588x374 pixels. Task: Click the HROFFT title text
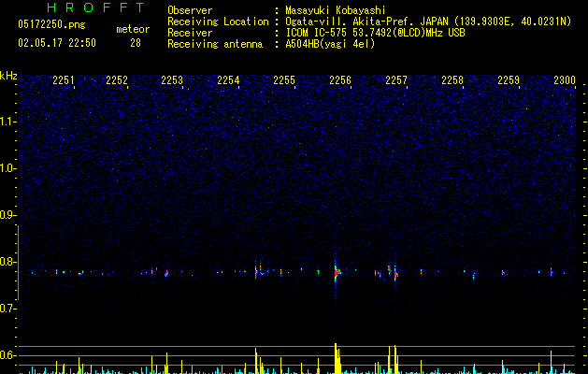point(96,7)
